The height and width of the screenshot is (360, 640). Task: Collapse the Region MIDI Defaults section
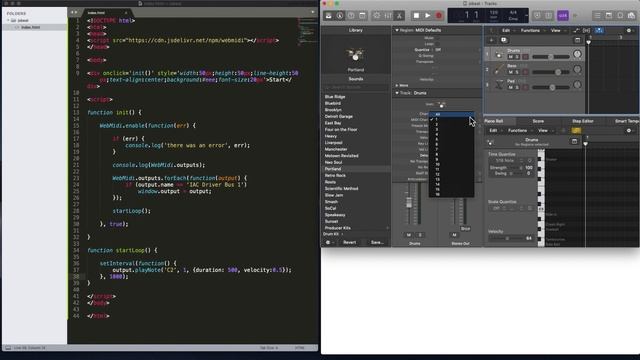397,30
